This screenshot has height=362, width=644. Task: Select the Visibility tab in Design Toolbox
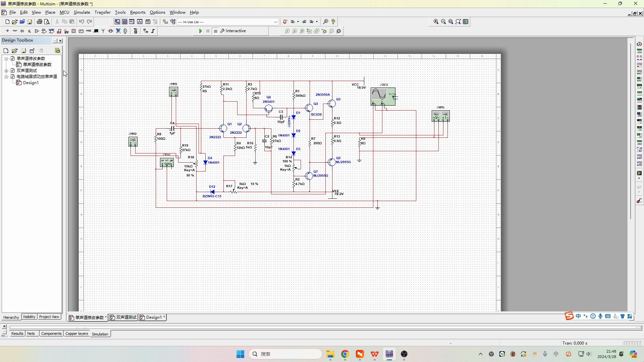(29, 317)
